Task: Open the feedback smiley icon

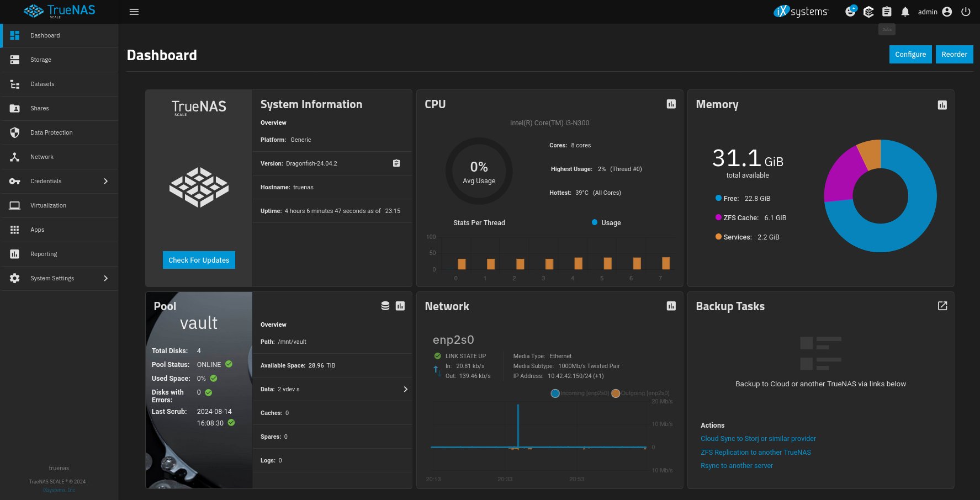Action: [x=850, y=12]
